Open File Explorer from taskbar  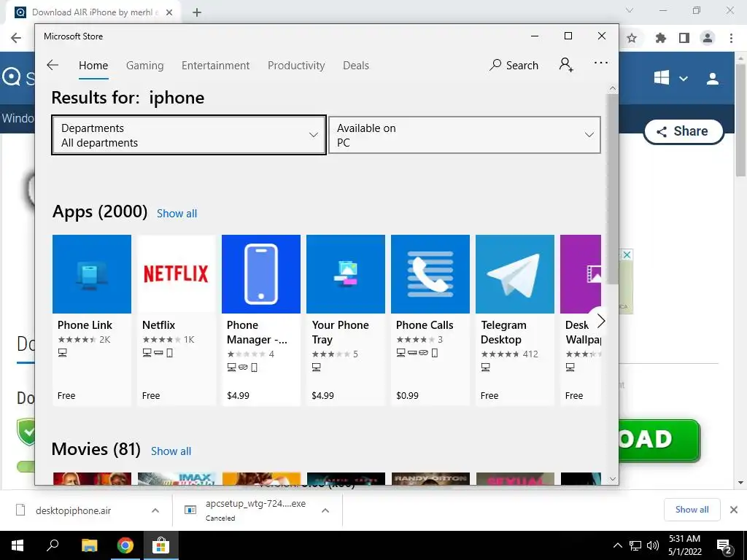[x=89, y=545]
